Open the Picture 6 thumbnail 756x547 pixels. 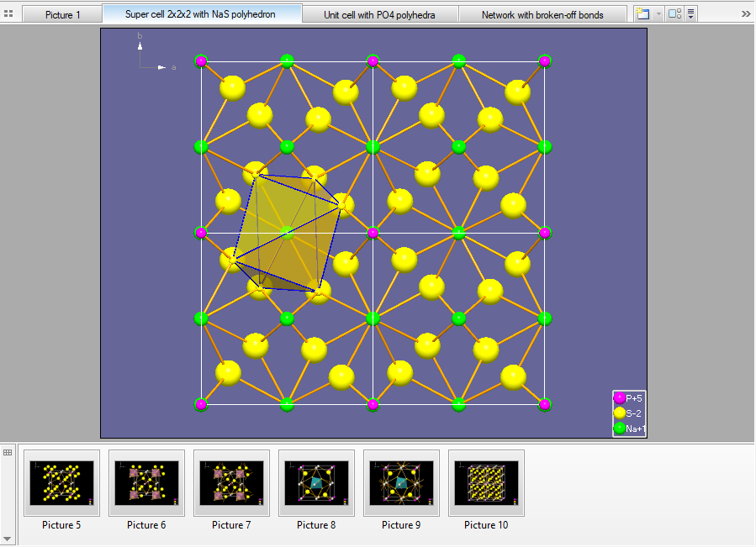[x=146, y=483]
